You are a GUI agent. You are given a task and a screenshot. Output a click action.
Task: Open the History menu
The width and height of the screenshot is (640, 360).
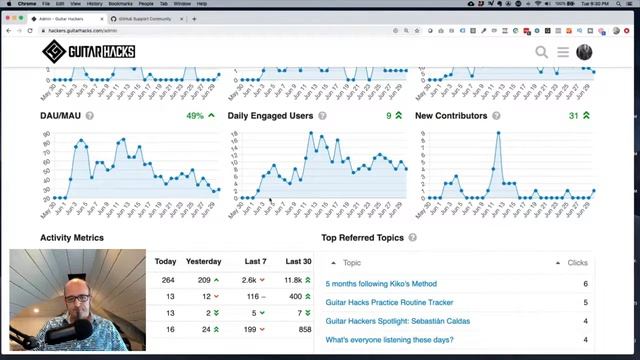[94, 4]
